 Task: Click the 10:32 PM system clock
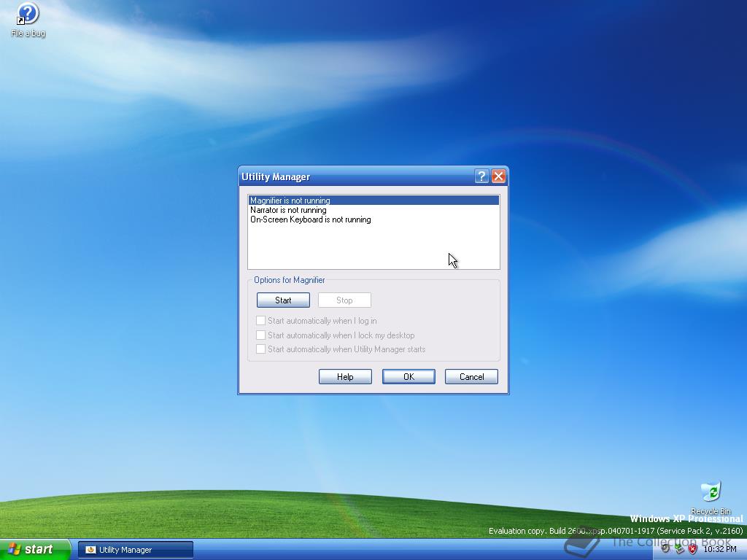(x=719, y=549)
